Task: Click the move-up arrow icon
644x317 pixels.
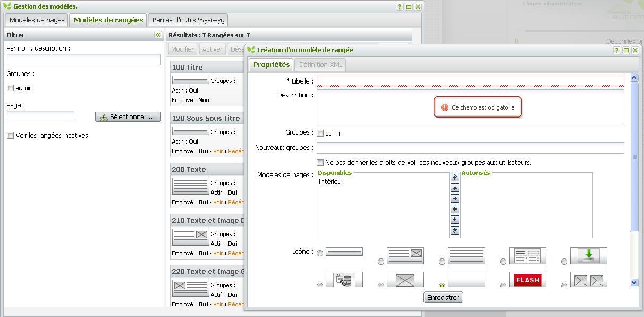Action: [455, 188]
